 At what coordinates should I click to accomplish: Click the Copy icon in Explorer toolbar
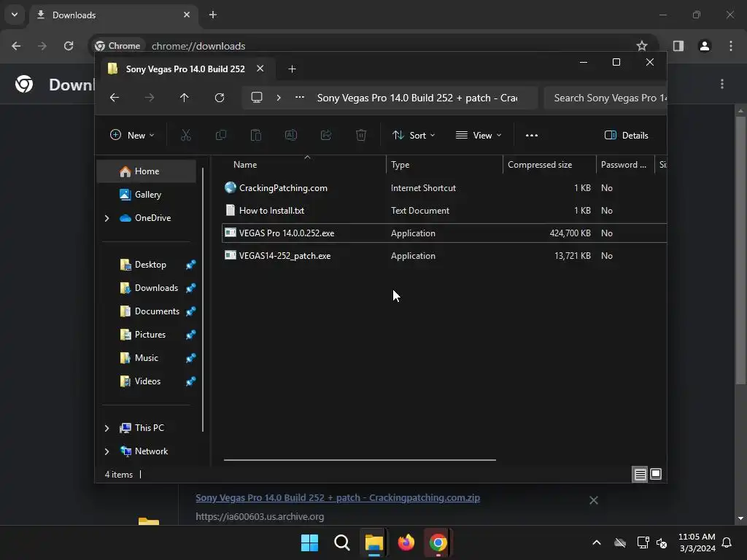220,135
